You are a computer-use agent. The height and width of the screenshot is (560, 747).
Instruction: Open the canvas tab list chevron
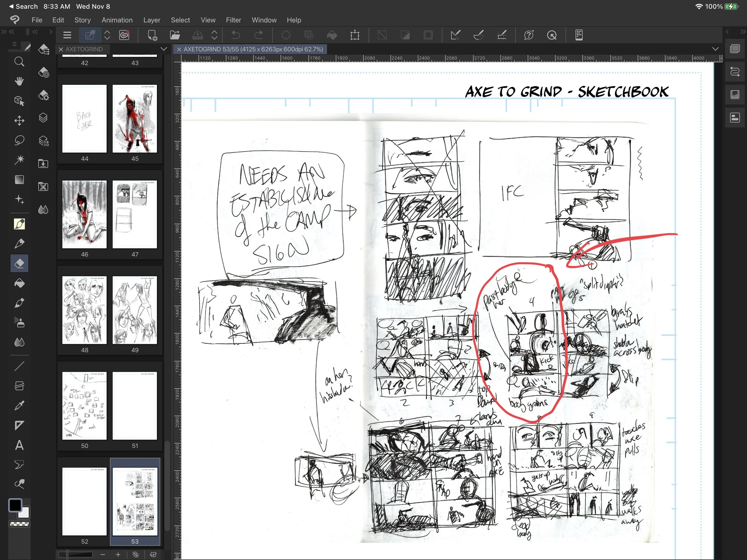[715, 49]
